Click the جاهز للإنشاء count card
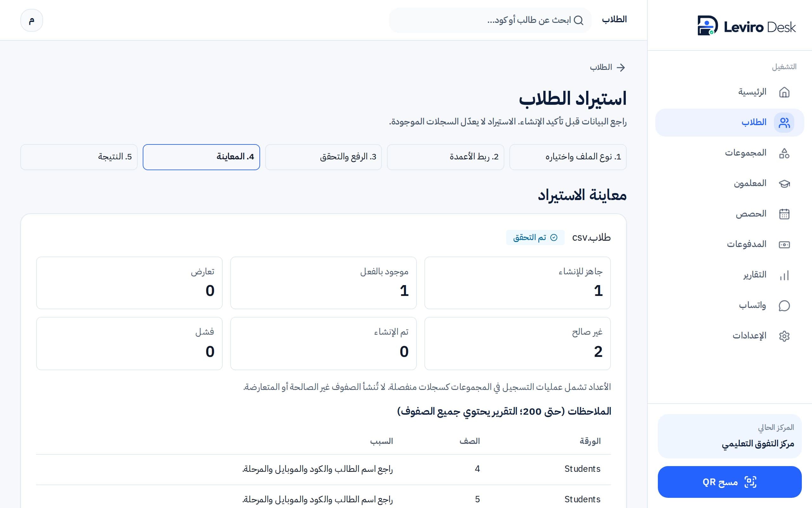The width and height of the screenshot is (812, 508). (517, 283)
